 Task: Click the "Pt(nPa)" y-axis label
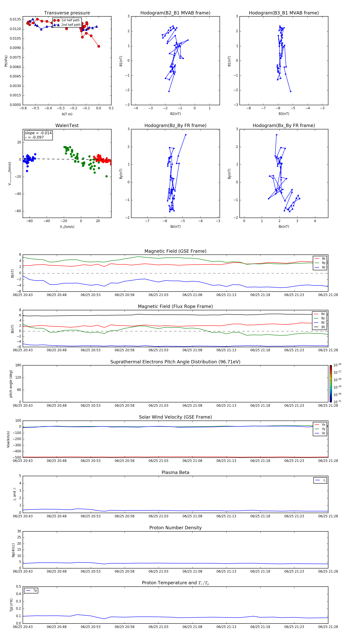pyautogui.click(x=6, y=61)
